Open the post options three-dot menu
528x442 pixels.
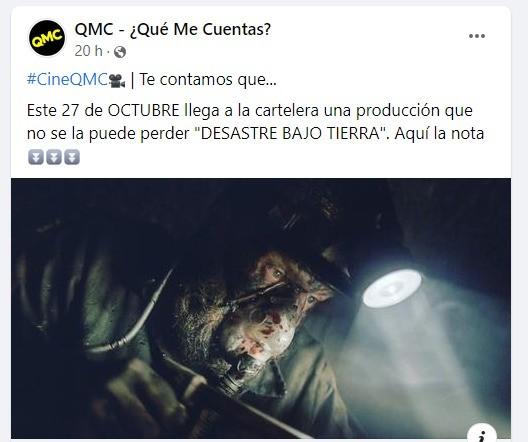click(x=477, y=36)
